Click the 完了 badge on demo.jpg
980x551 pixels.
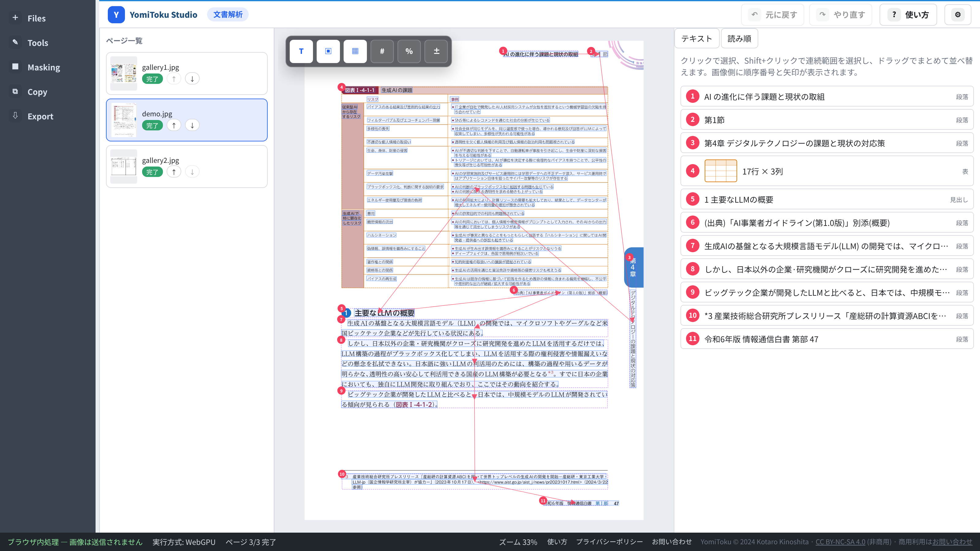[152, 126]
